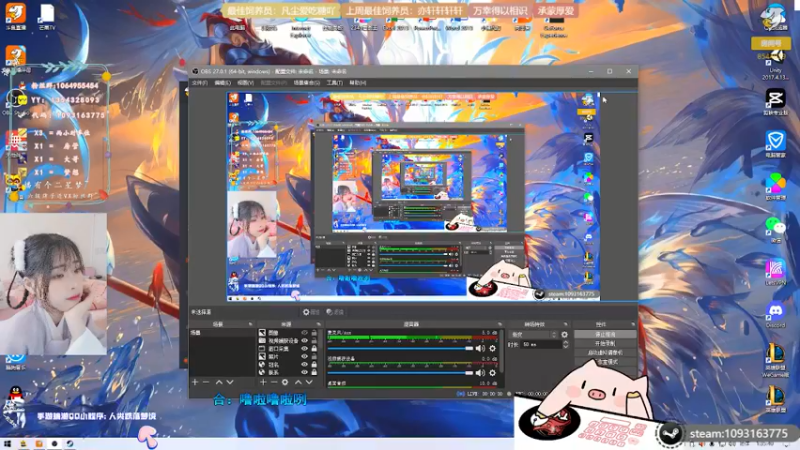Pop out the 转场特效 dock via its header icon

(x=565, y=324)
